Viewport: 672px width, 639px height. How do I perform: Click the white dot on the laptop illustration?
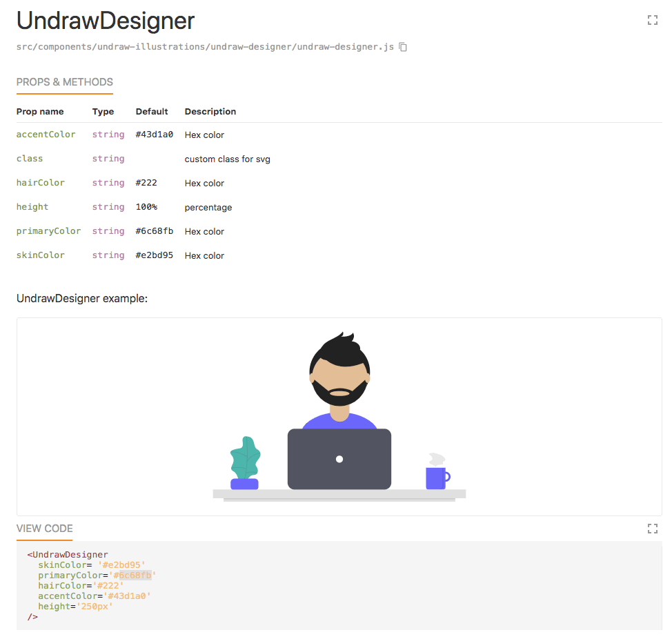[339, 459]
